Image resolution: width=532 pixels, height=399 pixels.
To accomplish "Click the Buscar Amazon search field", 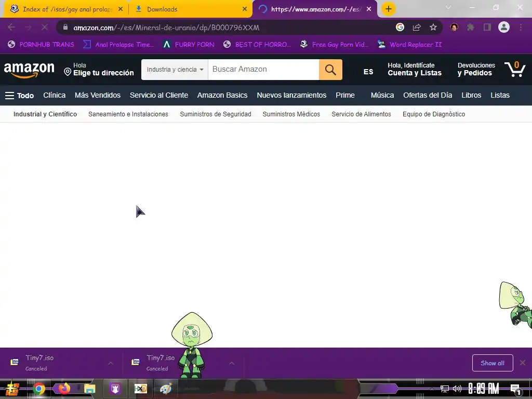I will point(263,70).
